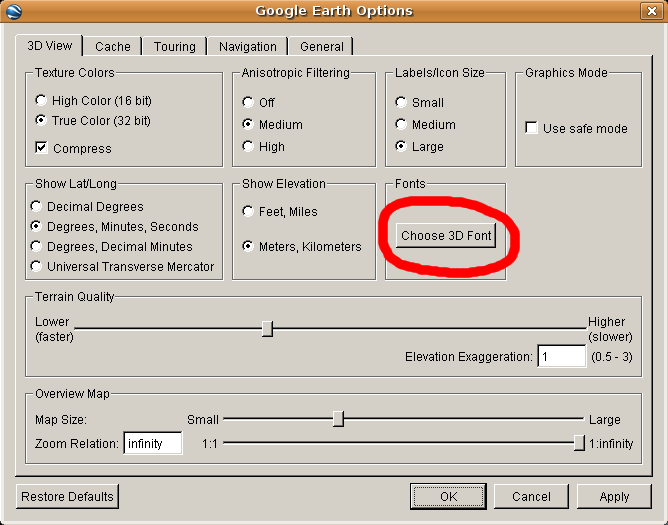Click the 'Higher (slower)' terrain label

click(610, 329)
